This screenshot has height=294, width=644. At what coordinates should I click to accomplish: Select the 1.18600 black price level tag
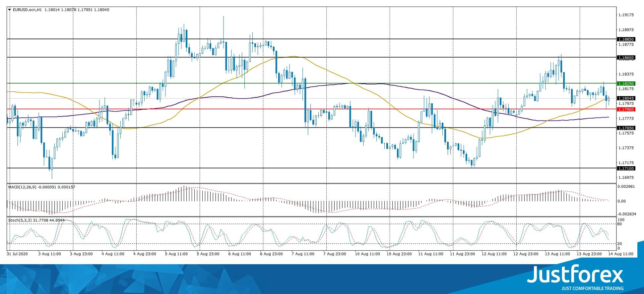point(626,58)
